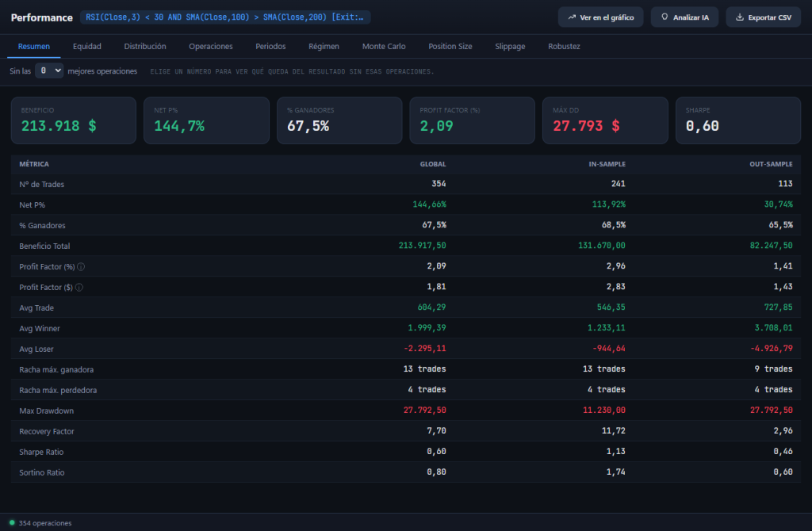Click the chart icon in Ver en el gráfico
Image resolution: width=812 pixels, height=531 pixels.
coord(572,17)
